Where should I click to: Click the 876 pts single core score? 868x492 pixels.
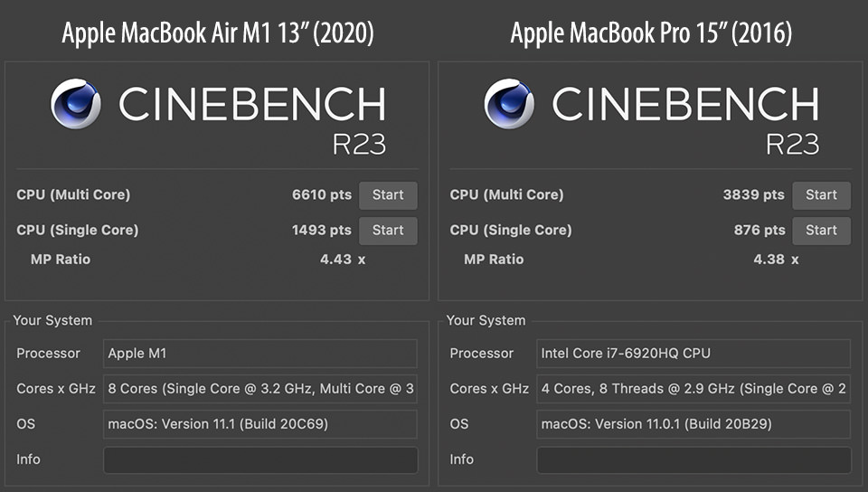click(x=759, y=231)
